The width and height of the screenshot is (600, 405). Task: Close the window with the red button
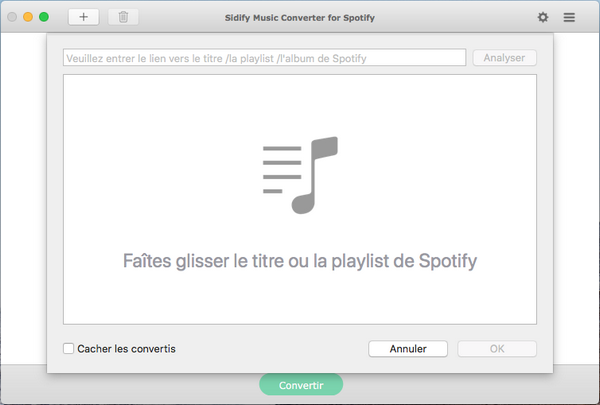coord(12,17)
